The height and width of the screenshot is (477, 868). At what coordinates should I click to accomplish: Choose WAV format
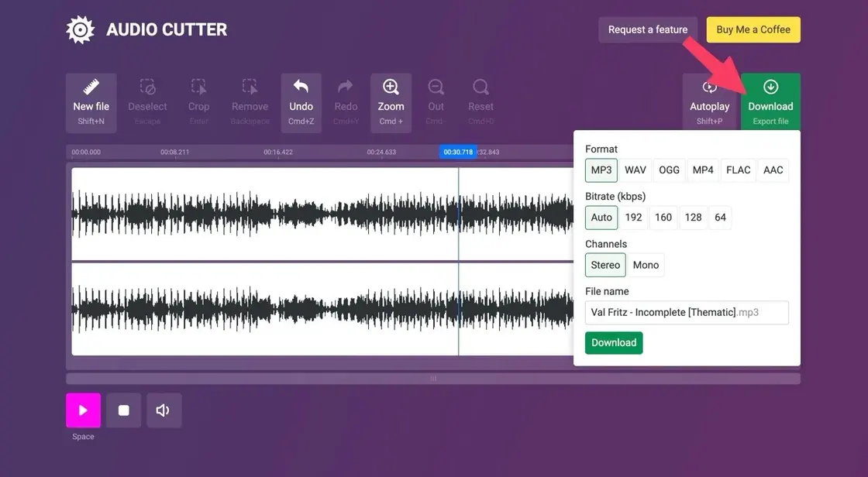click(x=635, y=170)
